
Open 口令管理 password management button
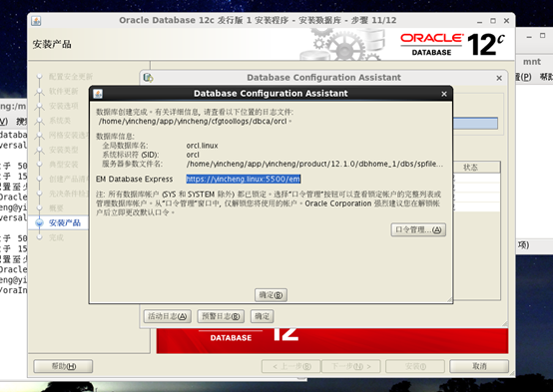point(418,229)
